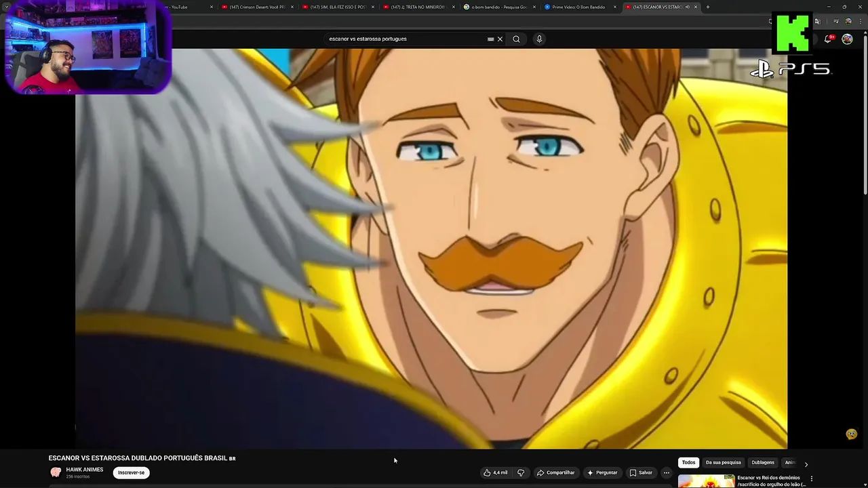Screen dimensions: 868x488
Task: Close the Crimson Desert tab
Action: click(292, 7)
